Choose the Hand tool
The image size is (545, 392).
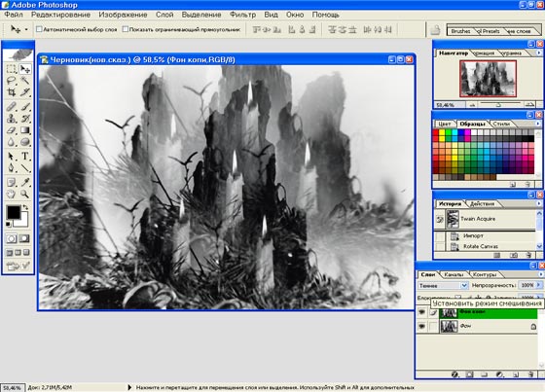point(11,194)
